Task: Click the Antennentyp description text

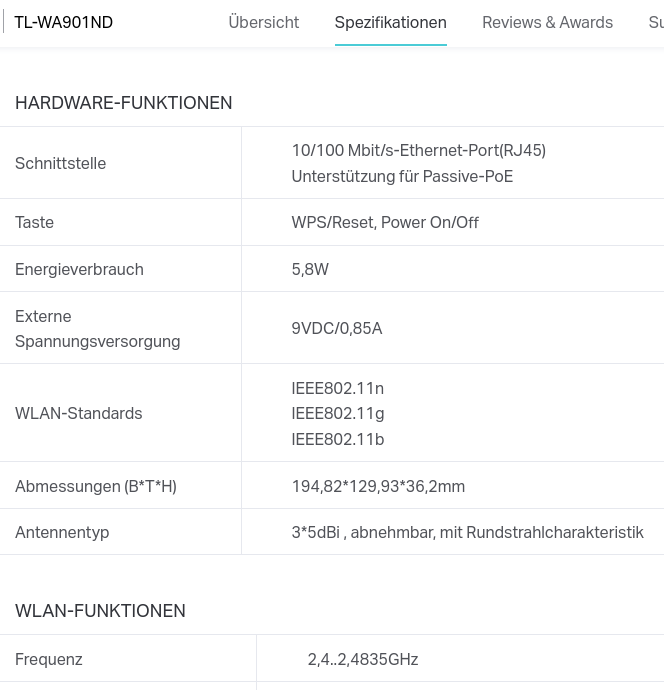Action: pos(468,532)
